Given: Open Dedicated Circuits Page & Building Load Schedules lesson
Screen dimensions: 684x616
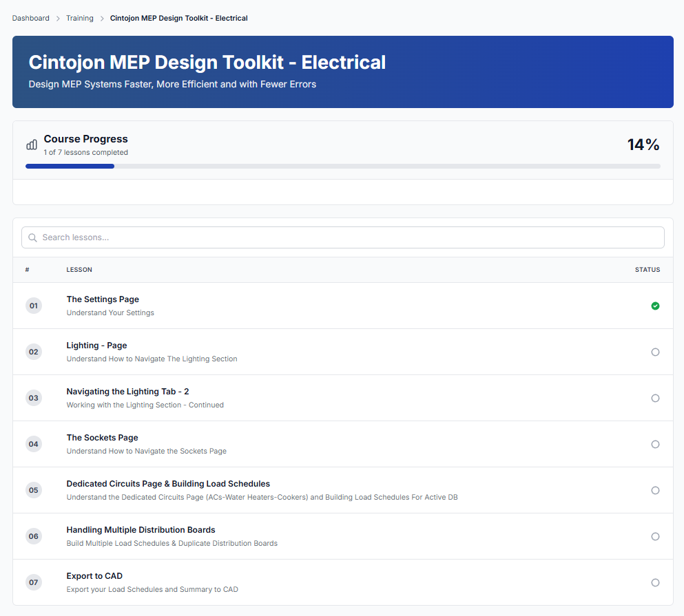Looking at the screenshot, I should 167,483.
